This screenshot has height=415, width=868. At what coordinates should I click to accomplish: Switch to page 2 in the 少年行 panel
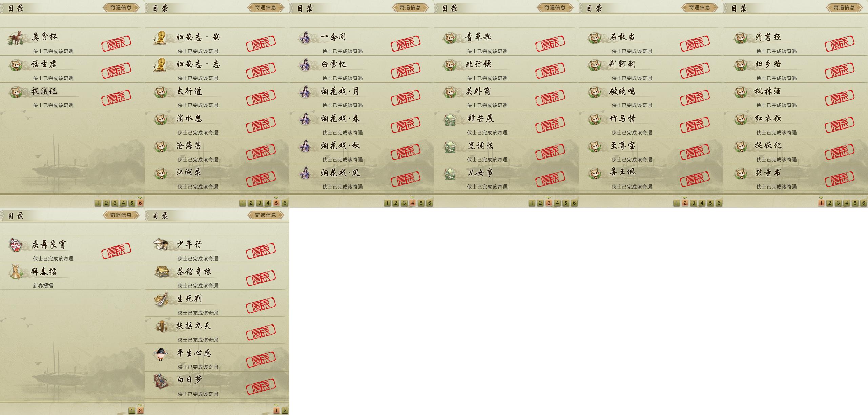point(285,411)
